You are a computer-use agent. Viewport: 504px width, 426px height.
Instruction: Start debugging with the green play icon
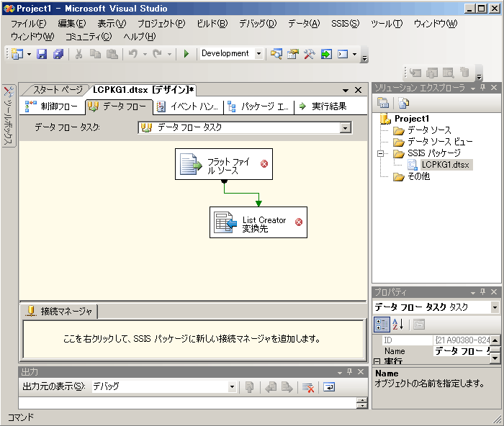click(x=186, y=54)
